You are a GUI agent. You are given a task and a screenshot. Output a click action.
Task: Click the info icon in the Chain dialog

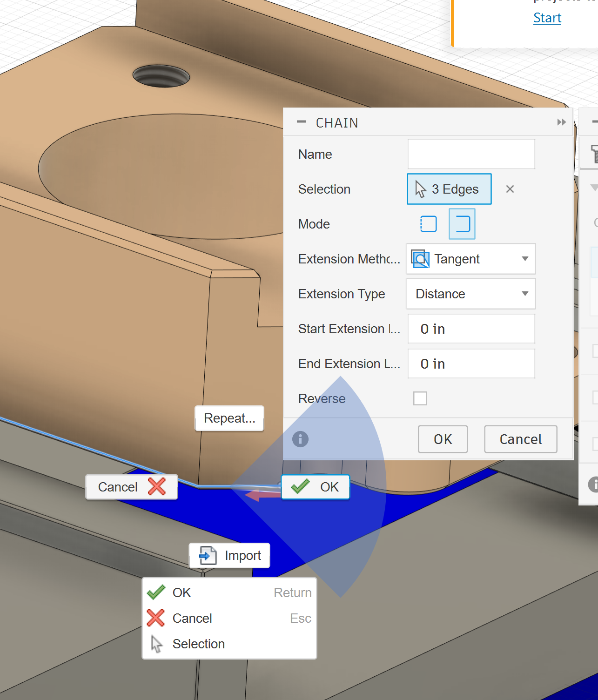pyautogui.click(x=300, y=439)
